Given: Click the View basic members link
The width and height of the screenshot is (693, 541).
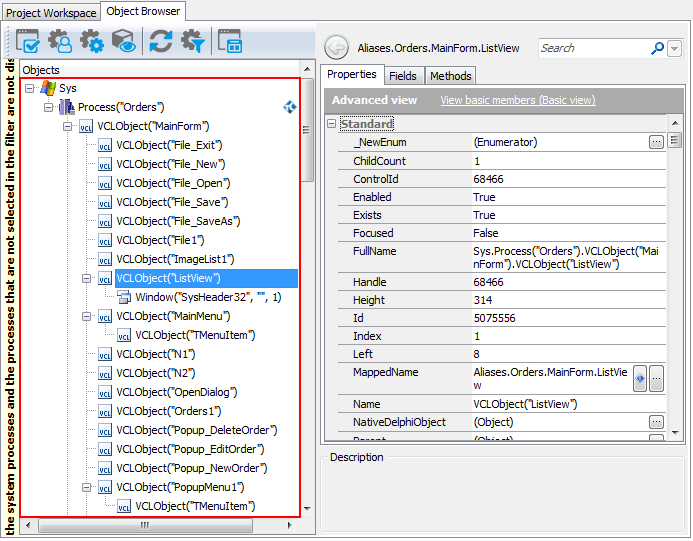Looking at the screenshot, I should (x=517, y=100).
